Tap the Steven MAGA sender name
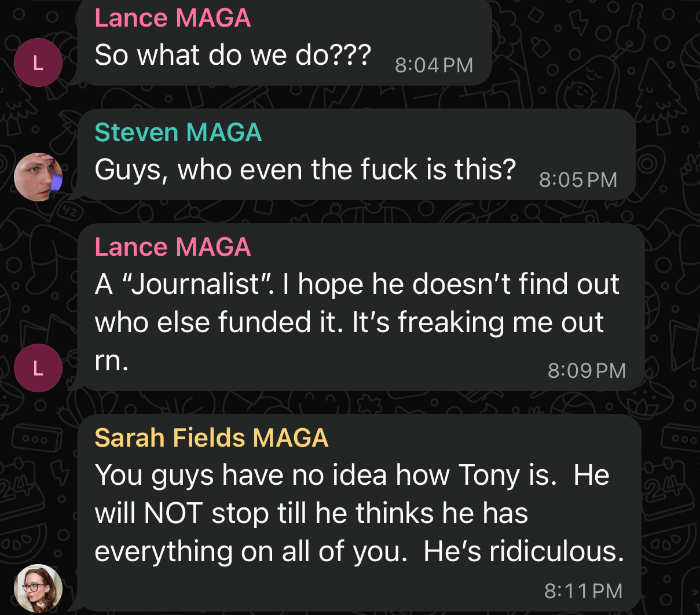This screenshot has width=700, height=615. pos(178,132)
